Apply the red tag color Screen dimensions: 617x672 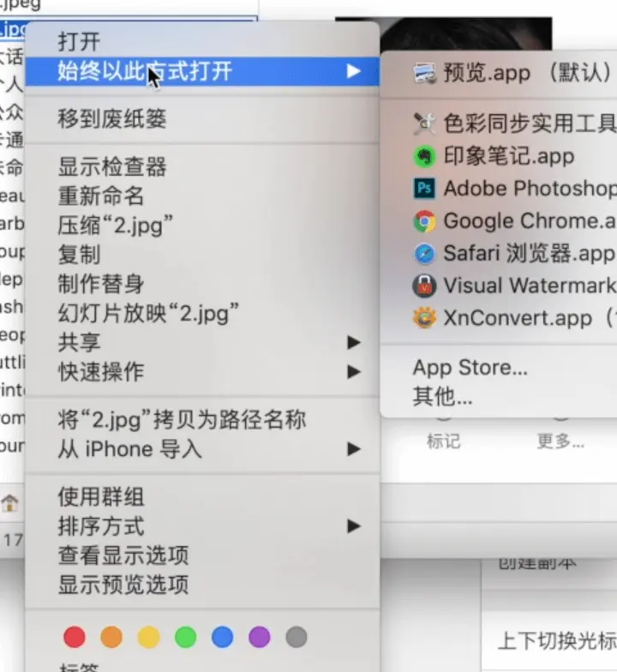[x=75, y=638]
